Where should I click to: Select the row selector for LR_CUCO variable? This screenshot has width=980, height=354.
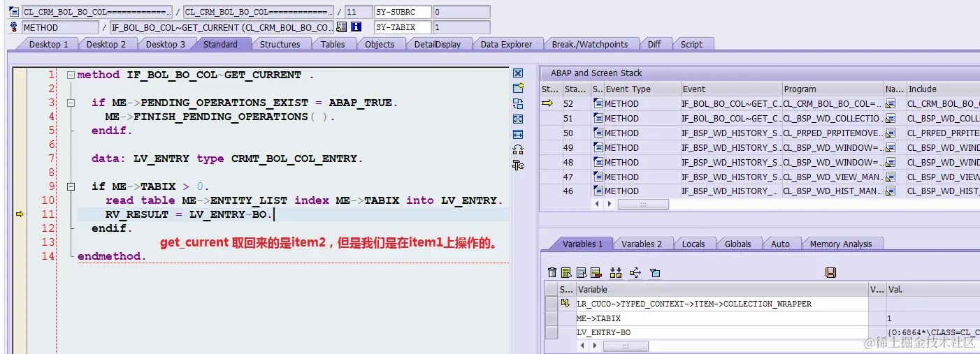(552, 303)
